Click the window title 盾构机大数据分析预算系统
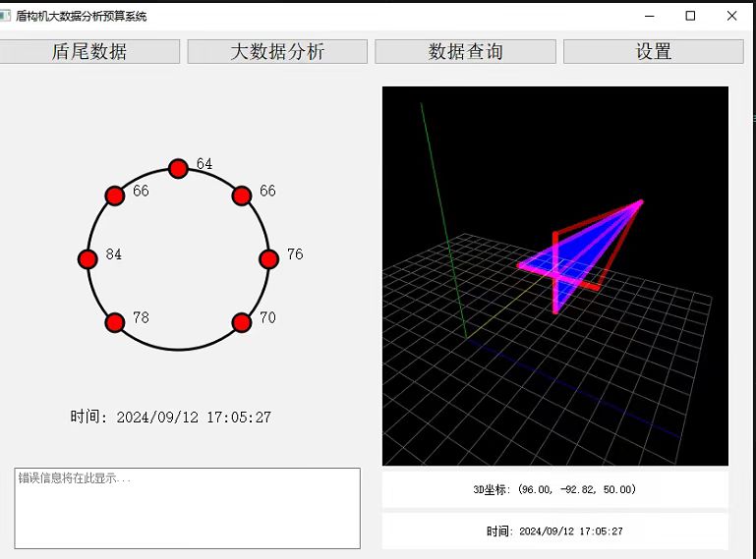756x559 pixels. point(81,17)
